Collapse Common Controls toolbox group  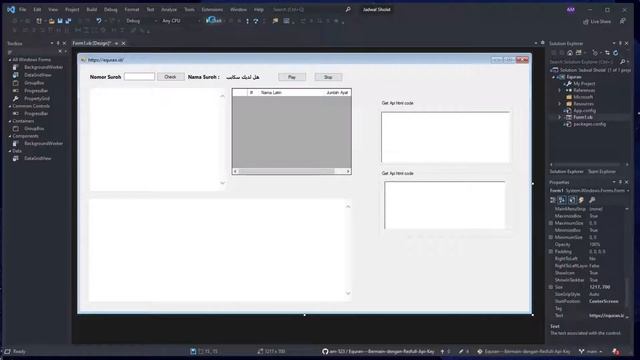tap(10, 106)
